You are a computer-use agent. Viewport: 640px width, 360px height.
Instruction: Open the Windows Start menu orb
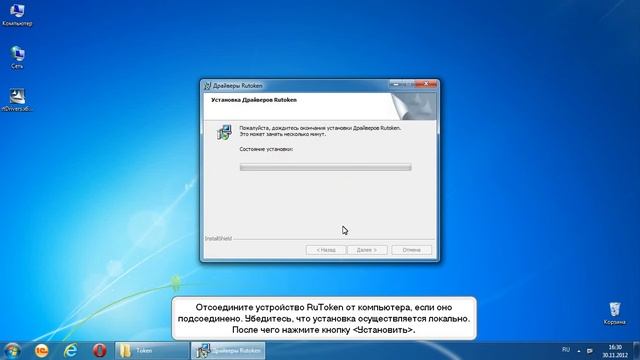(x=12, y=351)
